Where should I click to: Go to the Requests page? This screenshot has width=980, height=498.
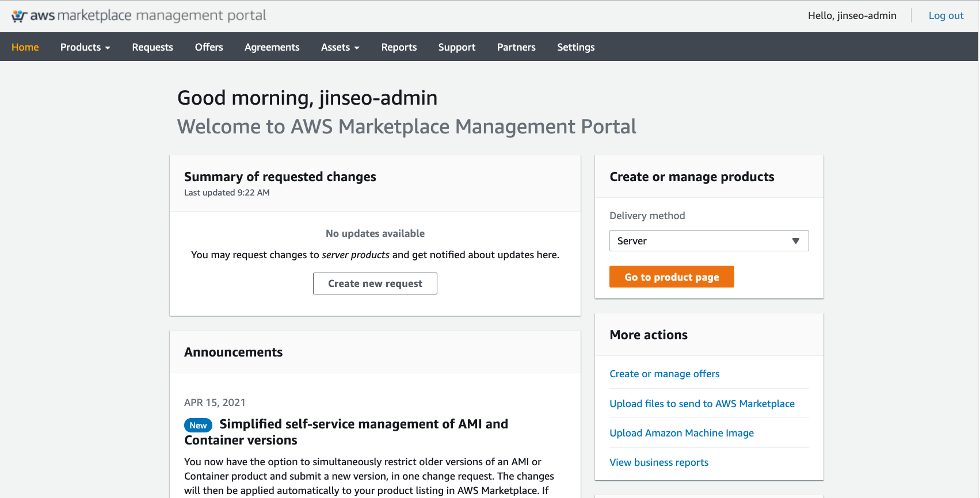152,47
